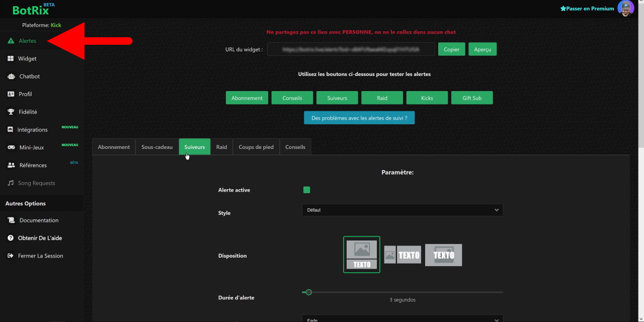644x322 pixels.
Task: Click the Premium star icon
Action: 563,9
